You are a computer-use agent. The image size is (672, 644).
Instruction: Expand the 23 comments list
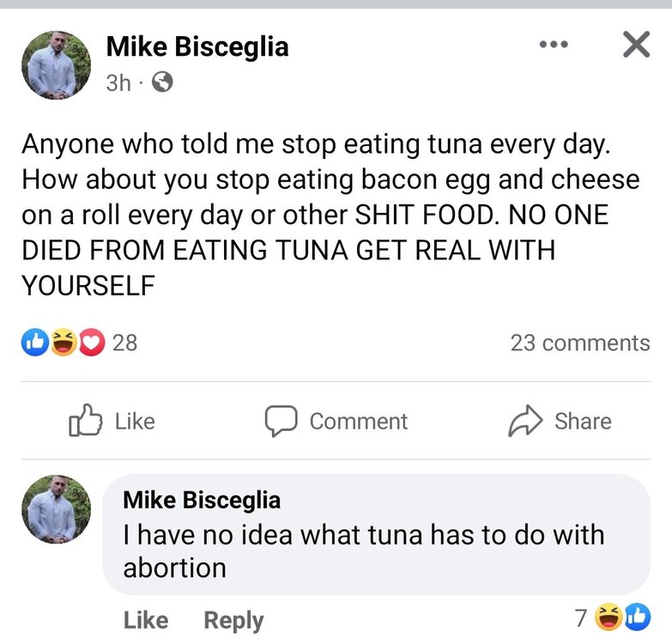(x=580, y=343)
